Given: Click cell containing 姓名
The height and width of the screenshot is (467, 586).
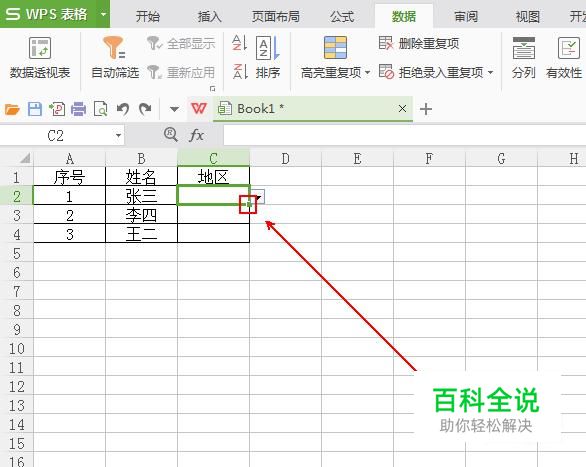Looking at the screenshot, I should click(141, 177).
